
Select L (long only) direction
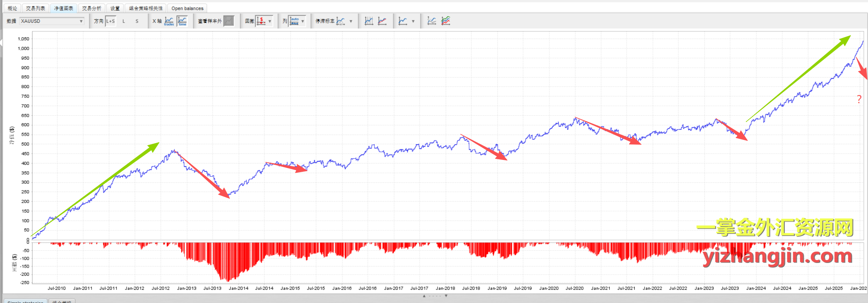pos(123,21)
